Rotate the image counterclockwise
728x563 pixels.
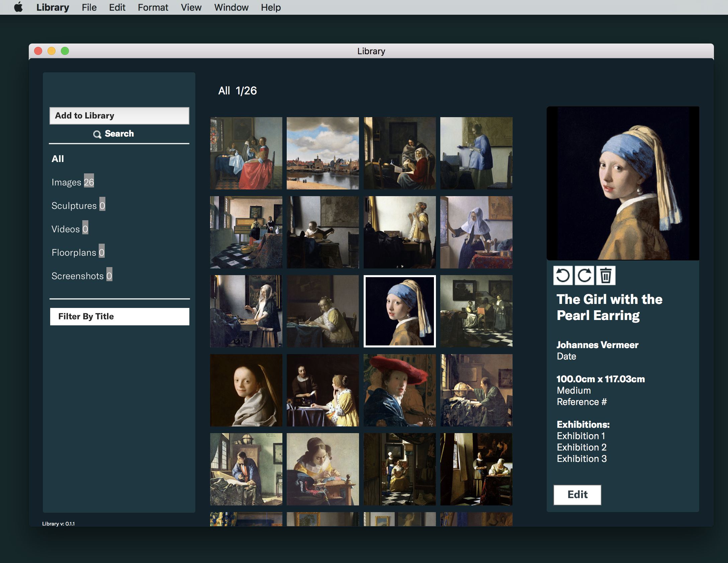click(x=563, y=275)
